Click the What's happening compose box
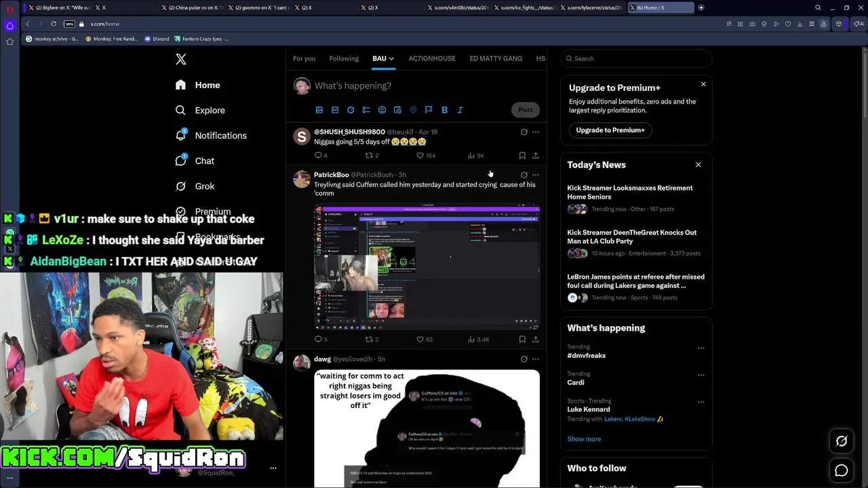The height and width of the screenshot is (488, 868). pyautogui.click(x=427, y=86)
